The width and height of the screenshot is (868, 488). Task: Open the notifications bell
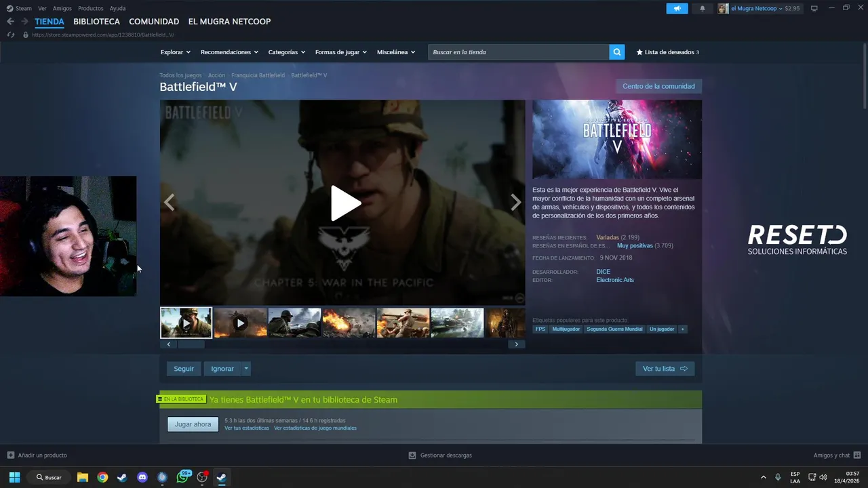703,8
